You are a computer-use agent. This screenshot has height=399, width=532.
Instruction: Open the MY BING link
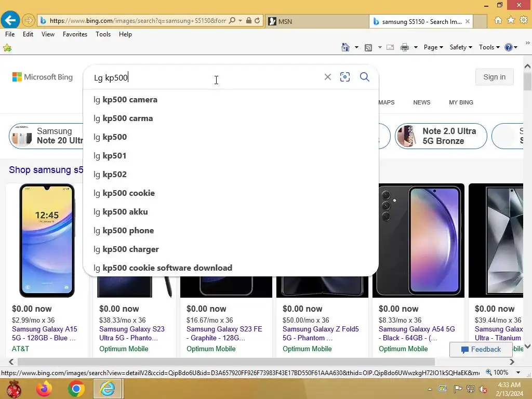[461, 102]
